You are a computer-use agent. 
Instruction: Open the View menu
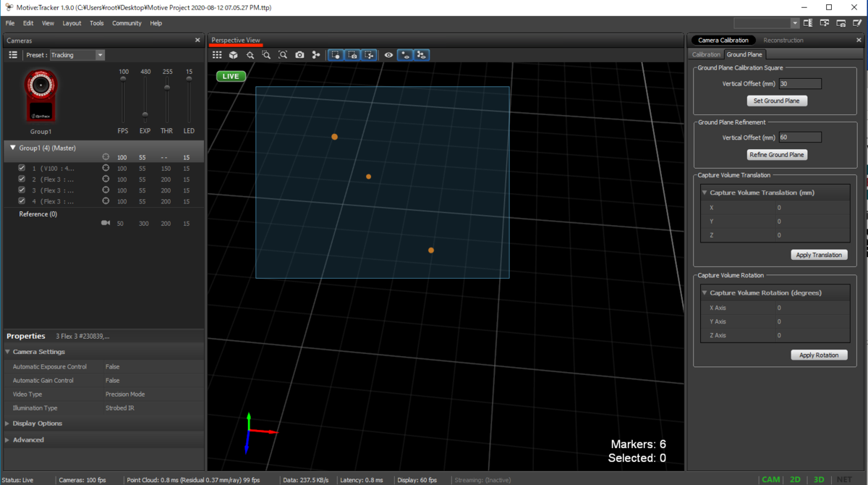(48, 23)
